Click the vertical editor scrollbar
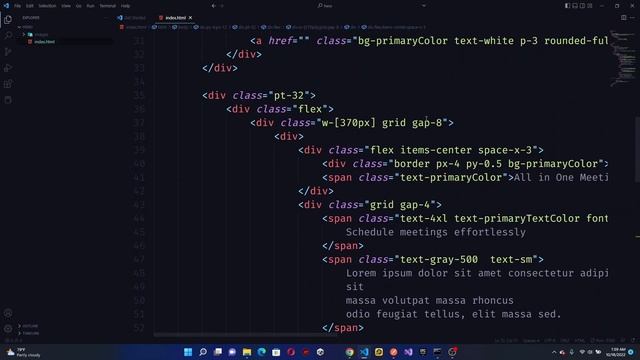 [x=638, y=151]
